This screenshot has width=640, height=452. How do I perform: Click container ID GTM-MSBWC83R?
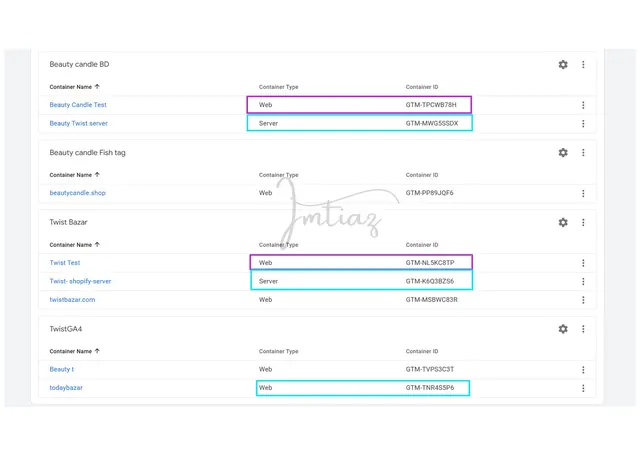pos(431,300)
